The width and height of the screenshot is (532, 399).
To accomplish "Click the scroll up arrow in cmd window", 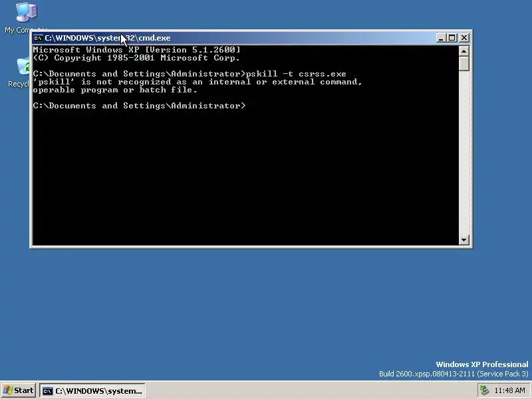I will tap(464, 51).
